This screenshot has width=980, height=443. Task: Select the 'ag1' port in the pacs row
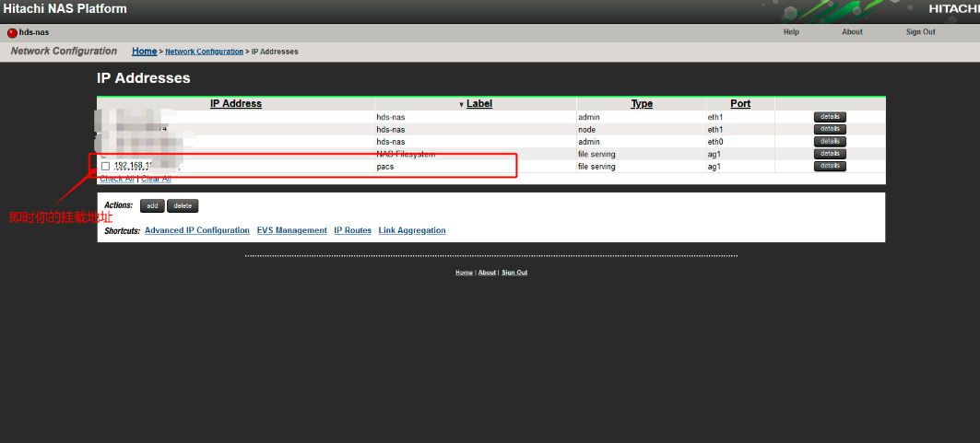click(714, 167)
